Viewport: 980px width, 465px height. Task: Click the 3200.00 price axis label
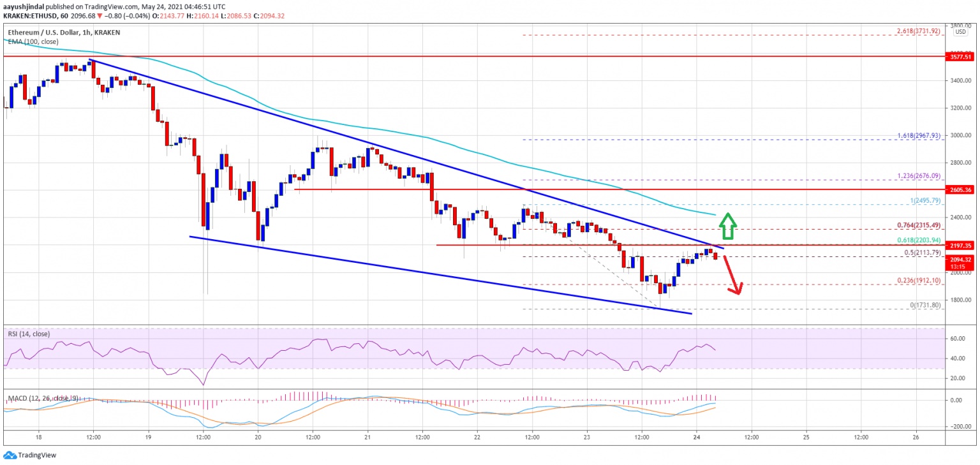(x=962, y=108)
